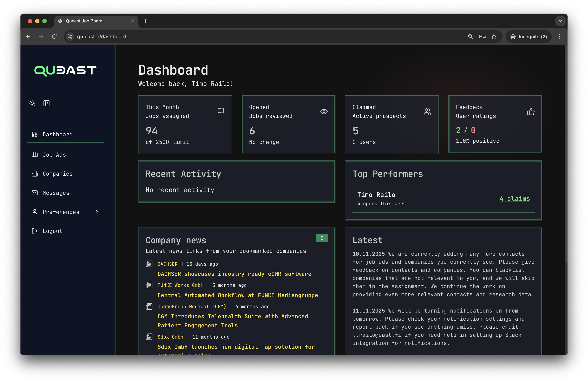This screenshot has width=588, height=382.
Task: Select Companies in the navigation menu
Action: [x=57, y=174]
